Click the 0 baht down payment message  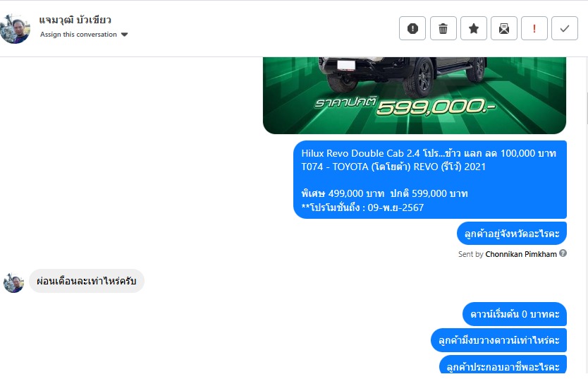pos(515,314)
